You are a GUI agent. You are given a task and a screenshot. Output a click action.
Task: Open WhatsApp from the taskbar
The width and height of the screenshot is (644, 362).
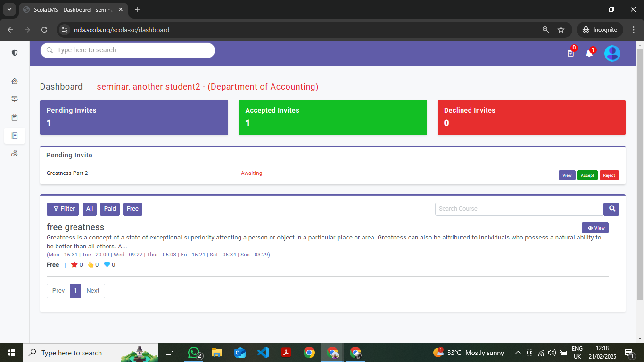pyautogui.click(x=195, y=353)
